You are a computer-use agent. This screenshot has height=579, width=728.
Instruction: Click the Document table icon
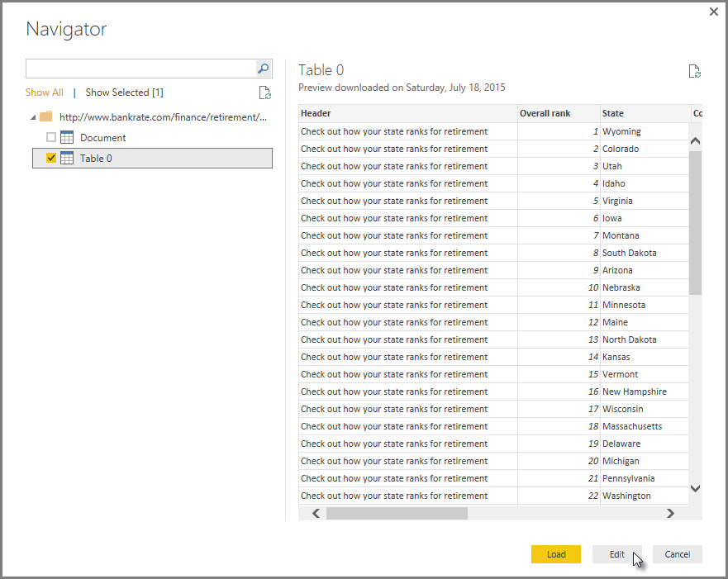point(67,137)
